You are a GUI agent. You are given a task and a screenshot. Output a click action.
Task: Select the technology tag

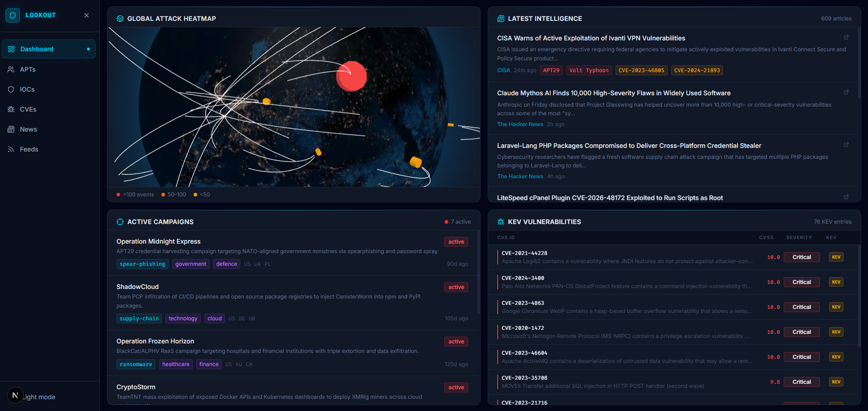tap(183, 318)
